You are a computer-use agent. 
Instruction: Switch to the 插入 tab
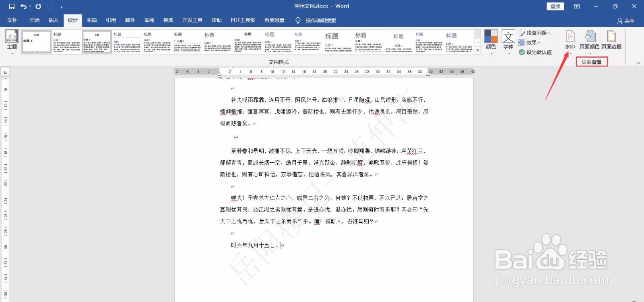pos(54,20)
